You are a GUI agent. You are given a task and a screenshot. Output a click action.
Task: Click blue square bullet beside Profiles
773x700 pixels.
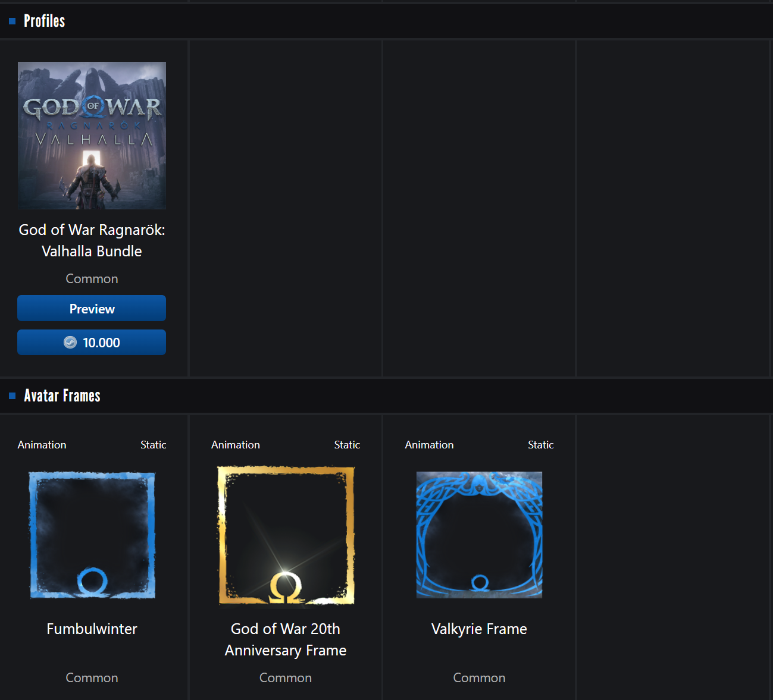pos(12,21)
